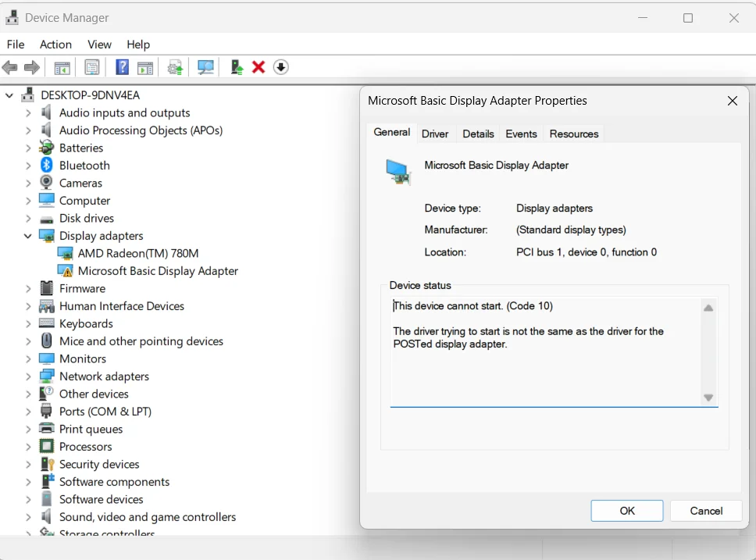Click the Device status scroll up arrow
This screenshot has height=560, width=756.
point(708,309)
